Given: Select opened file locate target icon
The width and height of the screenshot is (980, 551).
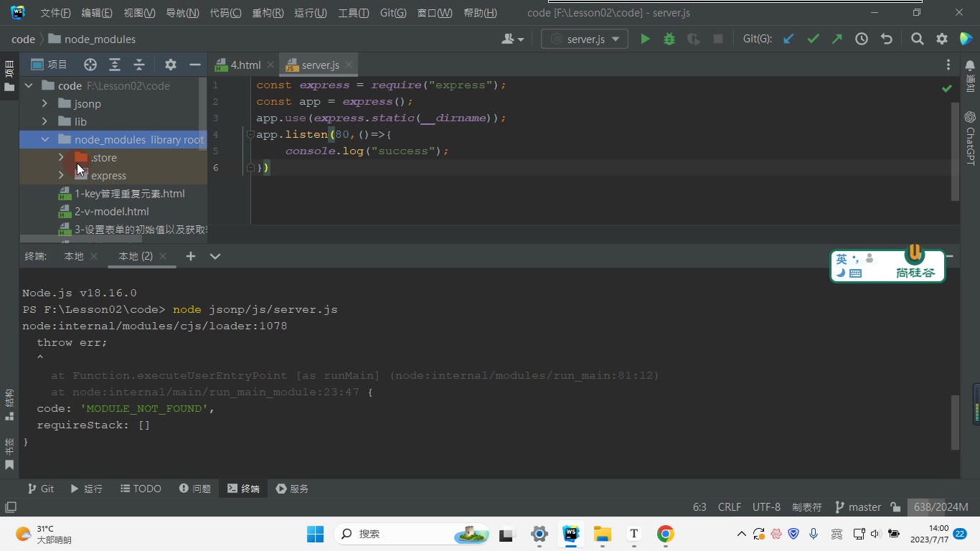Looking at the screenshot, I should point(90,65).
